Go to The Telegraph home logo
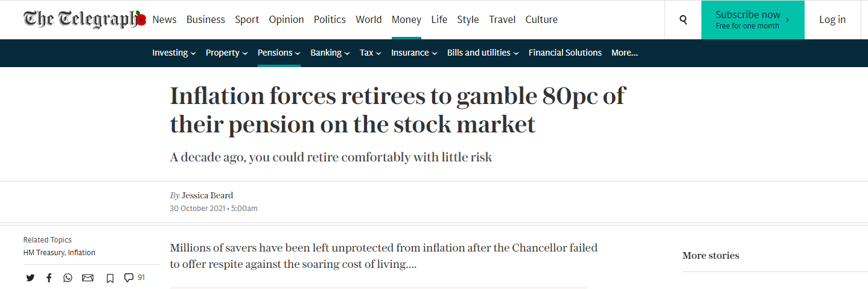 85,19
